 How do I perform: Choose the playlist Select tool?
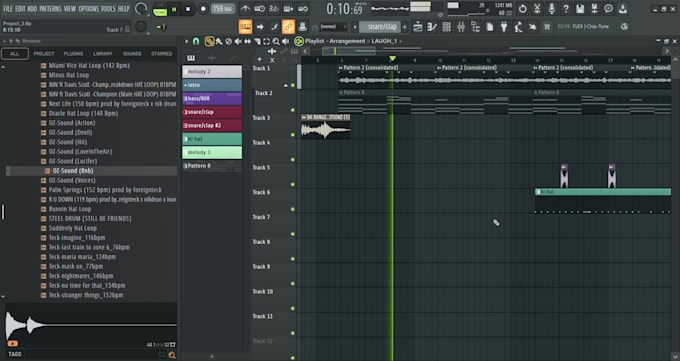tap(266, 41)
